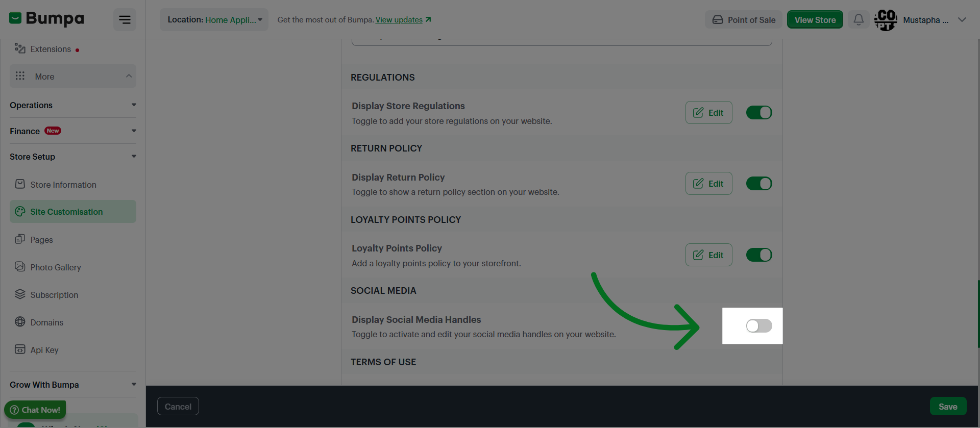The width and height of the screenshot is (980, 428).
Task: Open Chat Now support widget
Action: click(x=35, y=410)
